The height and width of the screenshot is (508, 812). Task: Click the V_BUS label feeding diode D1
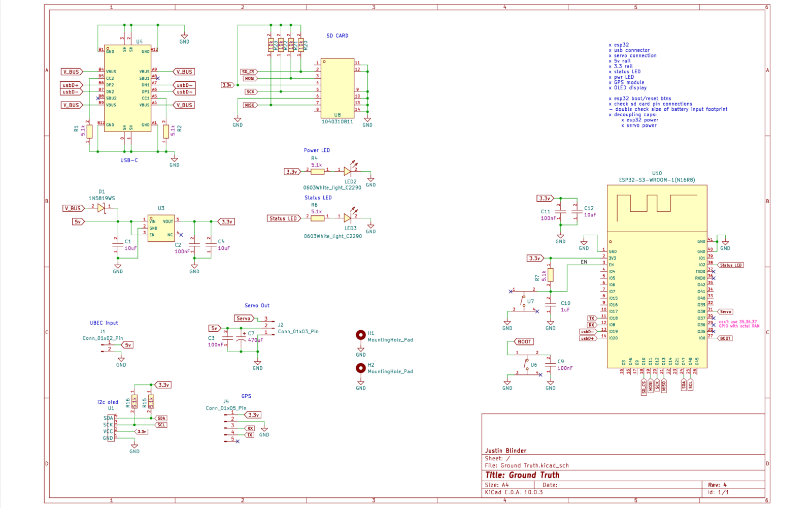74,208
